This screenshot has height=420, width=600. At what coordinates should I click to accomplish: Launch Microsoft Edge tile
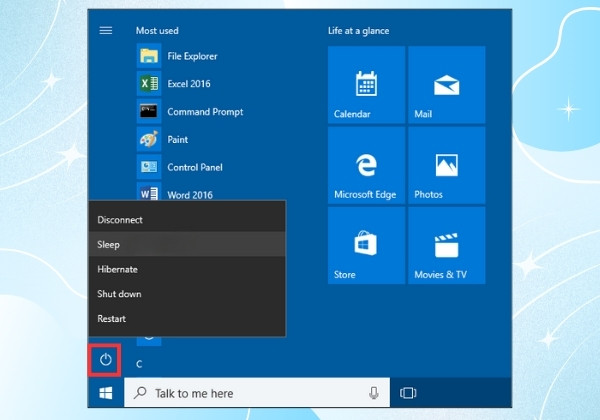366,165
